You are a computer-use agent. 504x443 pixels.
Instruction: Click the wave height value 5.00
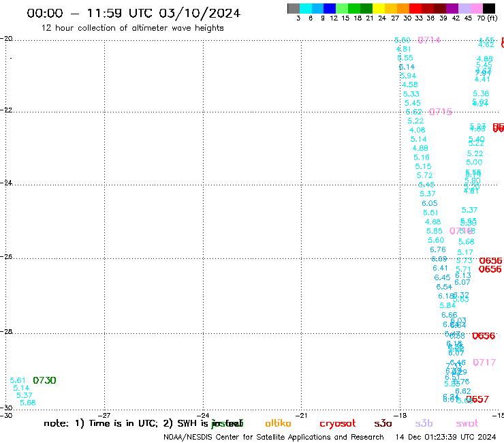[474, 162]
